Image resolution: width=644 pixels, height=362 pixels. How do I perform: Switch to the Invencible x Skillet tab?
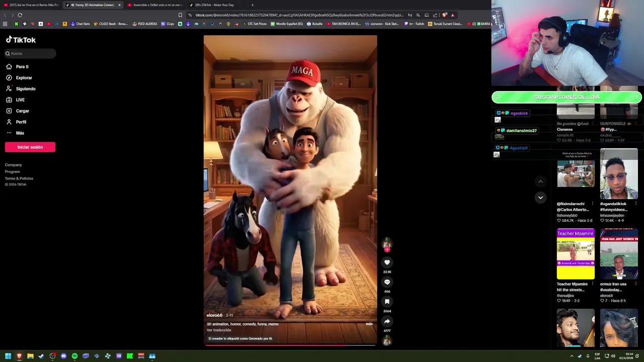point(155,5)
